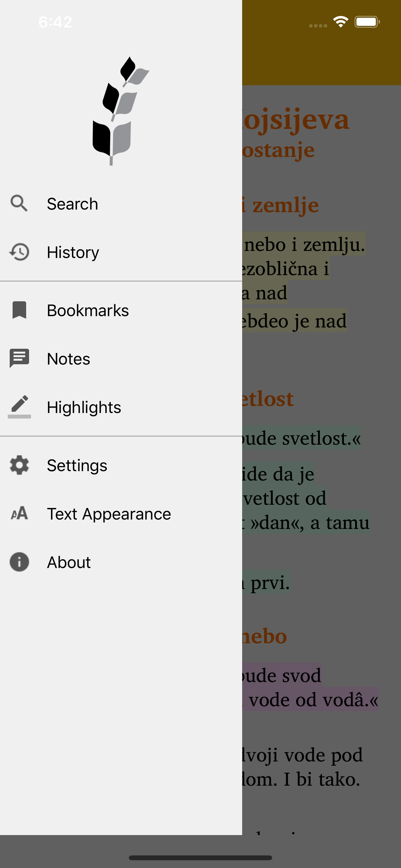Tap the Highlights pencil icon

tap(19, 407)
